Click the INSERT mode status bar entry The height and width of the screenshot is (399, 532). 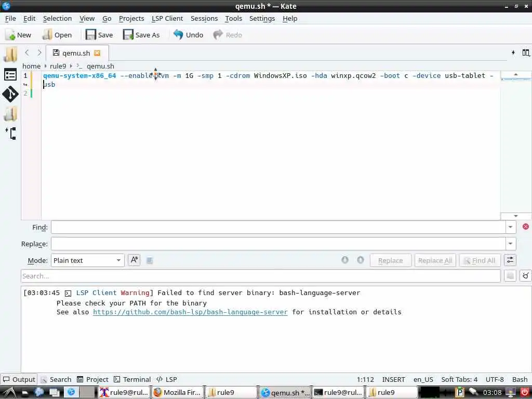click(x=394, y=379)
